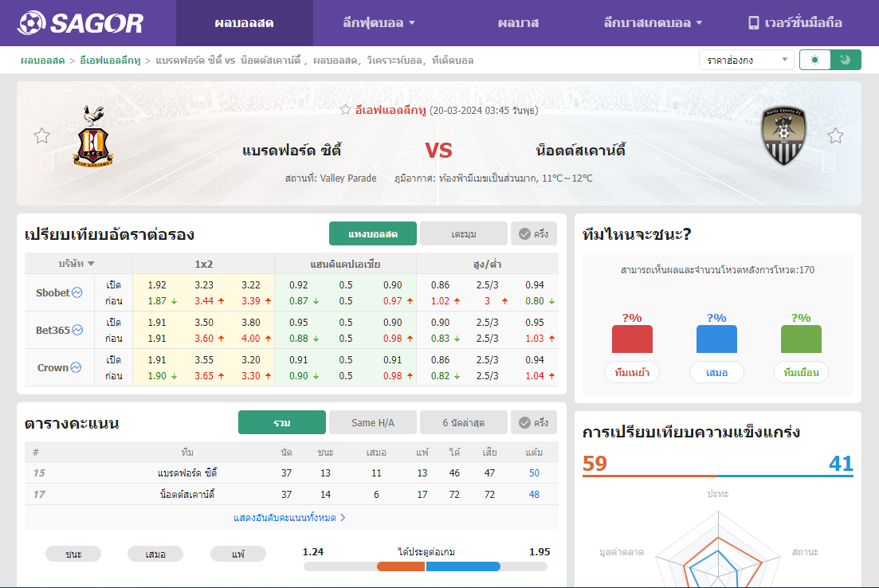Image resolution: width=879 pixels, height=588 pixels.
Task: Open the basketball results menu item
Action: (x=518, y=23)
